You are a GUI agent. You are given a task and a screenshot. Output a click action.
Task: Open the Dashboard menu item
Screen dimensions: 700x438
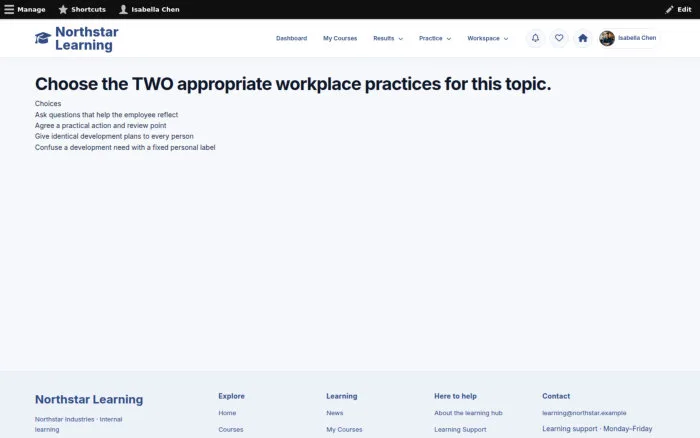tap(292, 38)
